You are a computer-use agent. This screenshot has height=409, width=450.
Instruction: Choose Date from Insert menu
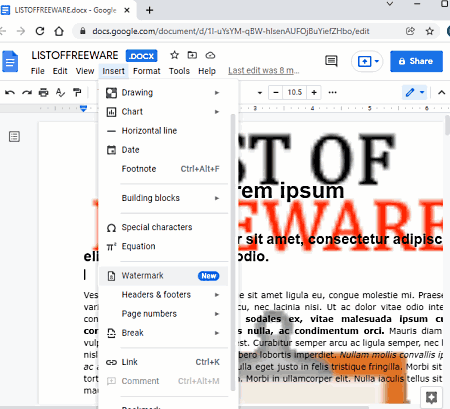pyautogui.click(x=164, y=150)
